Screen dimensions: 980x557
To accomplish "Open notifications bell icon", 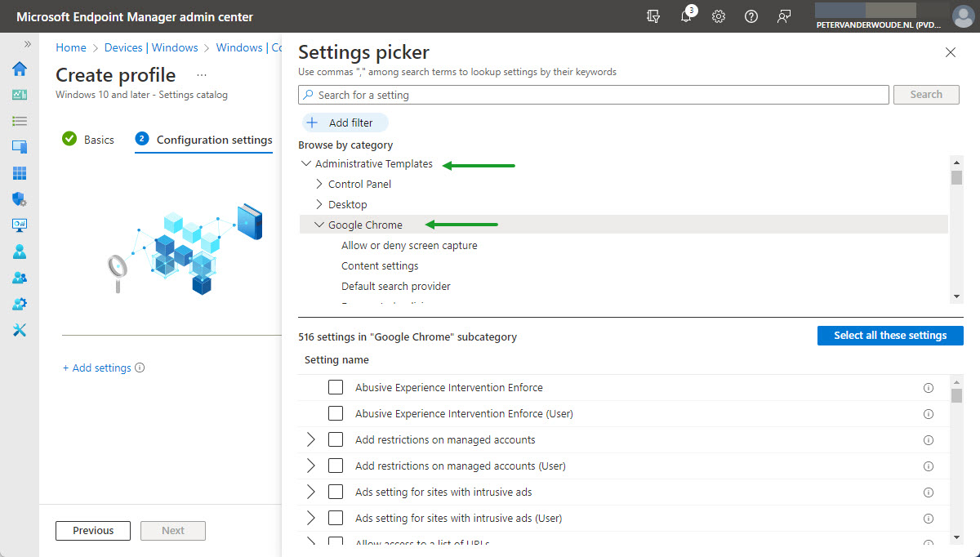I will 686,17.
